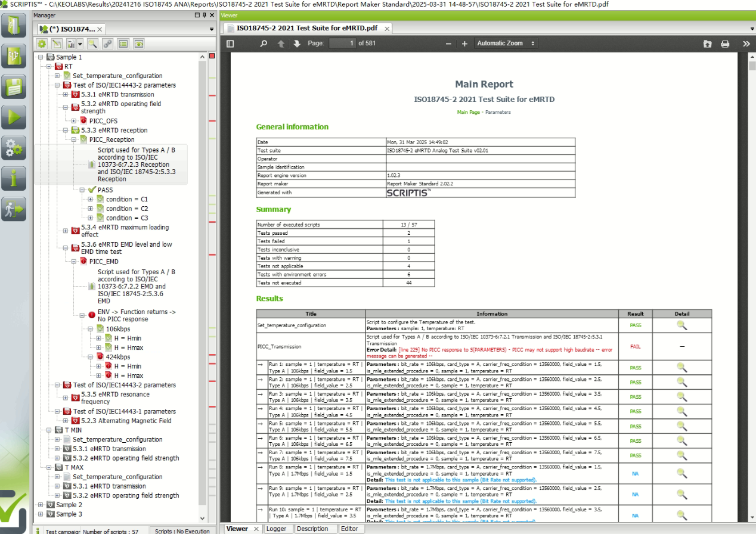756x534 pixels.
Task: Open detail magnifier for Set_temperature_configuration row
Action: click(x=681, y=325)
